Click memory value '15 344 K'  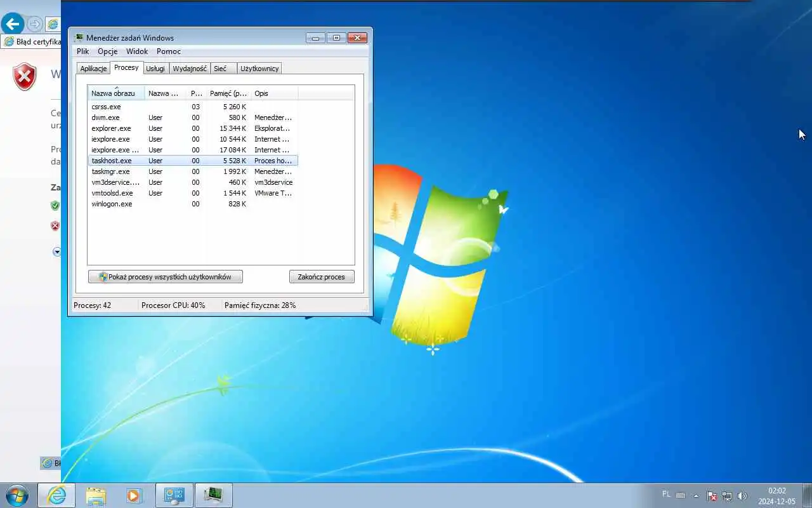pos(233,128)
